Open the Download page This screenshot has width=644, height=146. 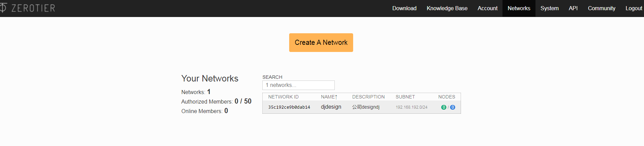tap(404, 8)
